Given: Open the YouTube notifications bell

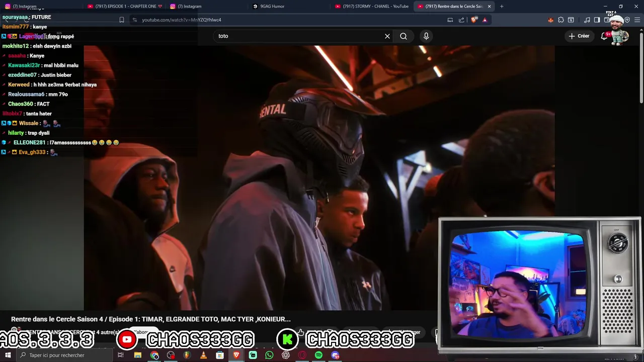Looking at the screenshot, I should pos(605,36).
